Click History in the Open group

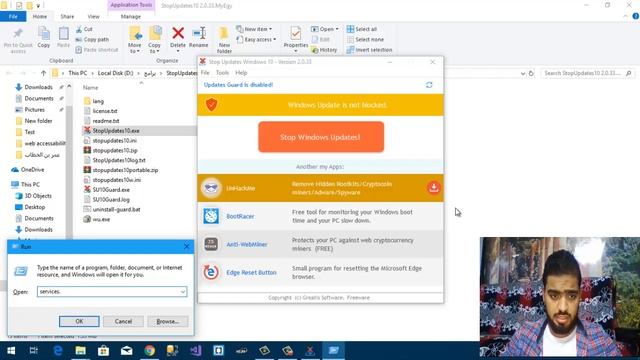[324, 50]
